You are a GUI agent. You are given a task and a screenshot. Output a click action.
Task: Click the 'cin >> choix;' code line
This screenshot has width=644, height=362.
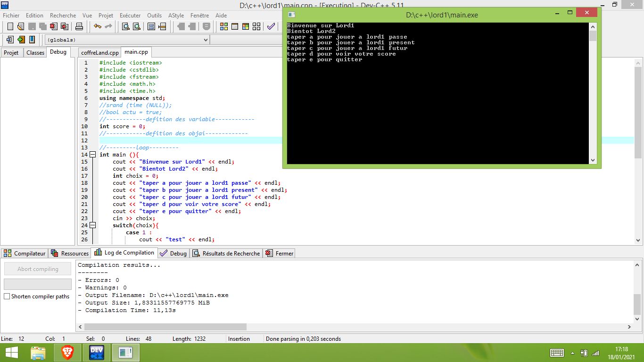[133, 218]
